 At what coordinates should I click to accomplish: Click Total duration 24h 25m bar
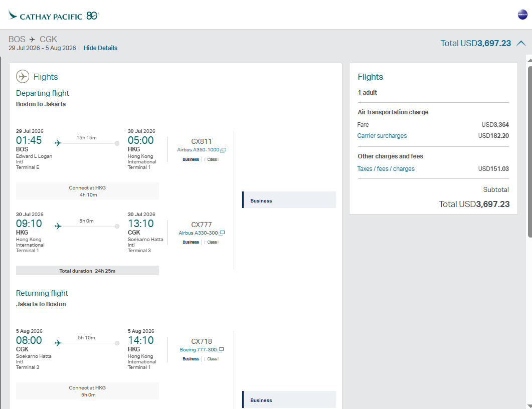[87, 271]
